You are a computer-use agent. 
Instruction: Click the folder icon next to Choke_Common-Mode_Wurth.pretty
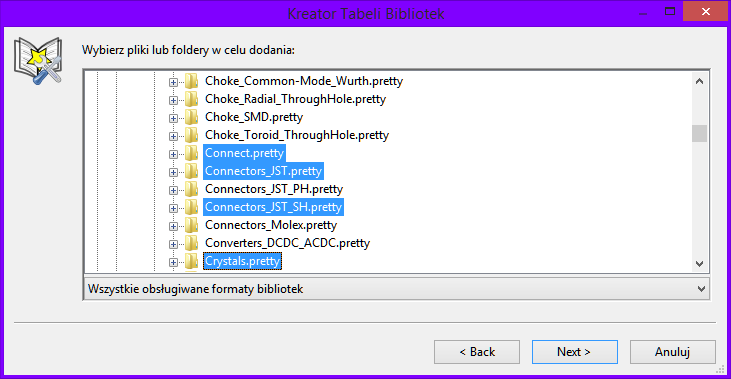pyautogui.click(x=191, y=81)
